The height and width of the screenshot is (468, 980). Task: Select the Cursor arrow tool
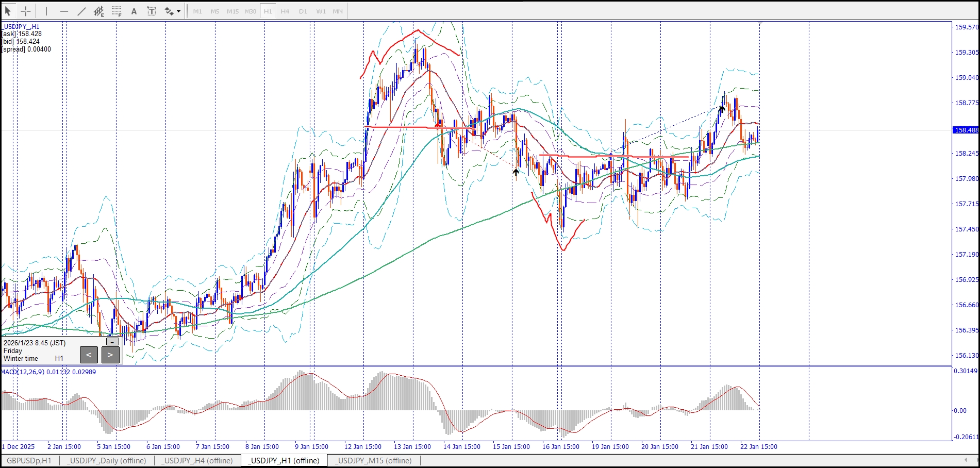point(8,11)
